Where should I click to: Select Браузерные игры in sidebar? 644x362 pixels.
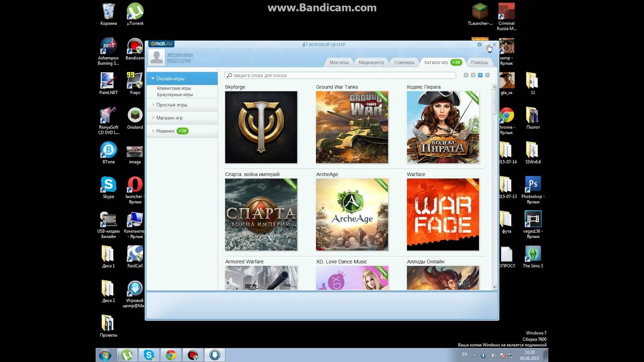tap(175, 95)
